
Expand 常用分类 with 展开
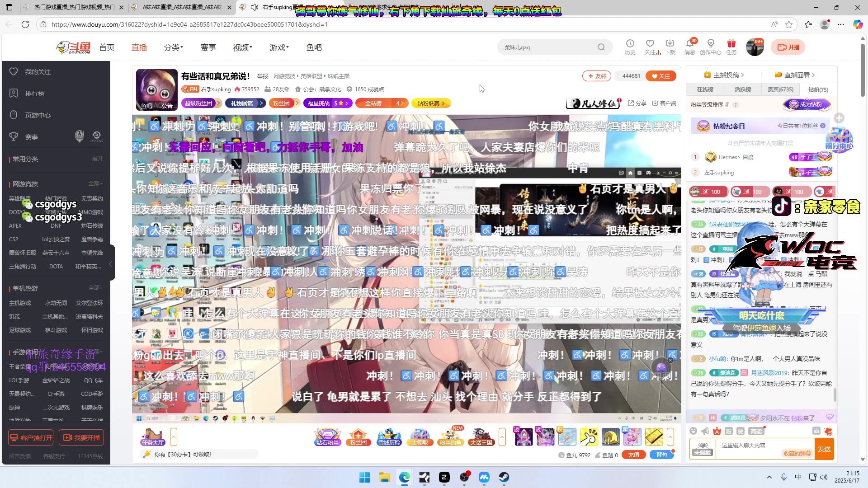97,159
